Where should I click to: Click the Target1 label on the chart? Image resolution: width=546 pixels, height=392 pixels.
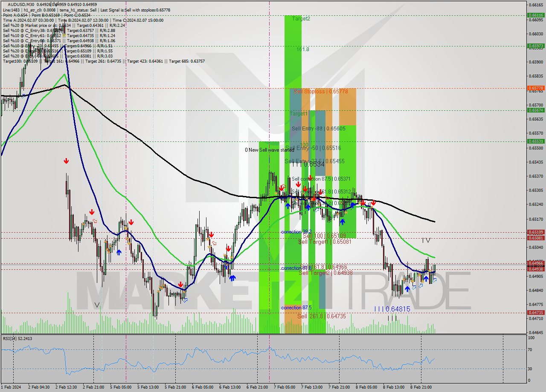click(299, 114)
